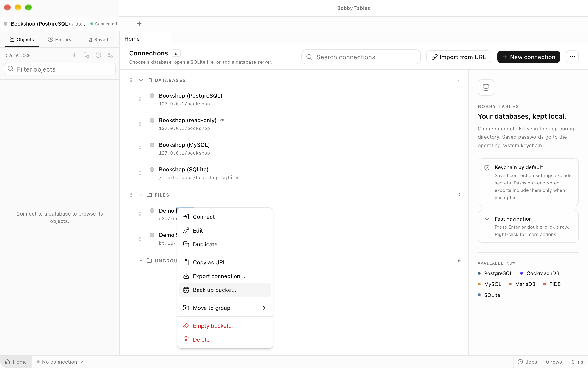Click the Connected status indicator
Viewport: 588px width, 368px height.
[104, 24]
